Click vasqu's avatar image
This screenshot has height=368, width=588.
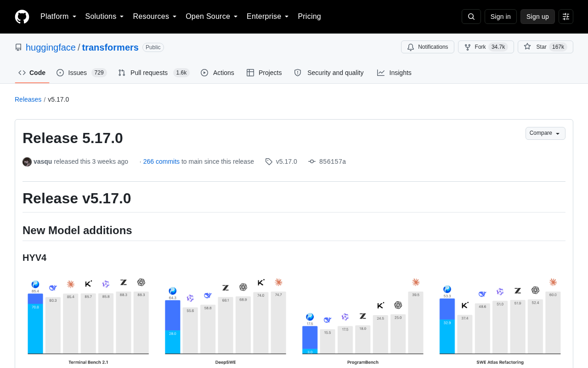click(x=27, y=161)
